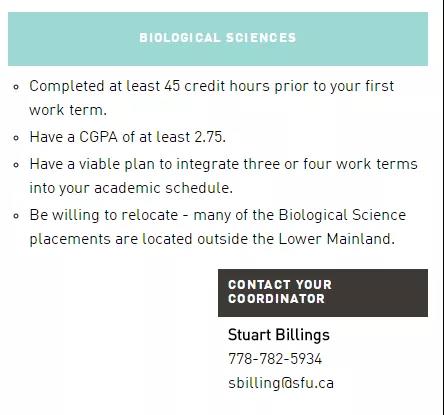The height and width of the screenshot is (415, 444).
Task: Click the line starting 'Be willing to relocate'
Action: [218, 215]
